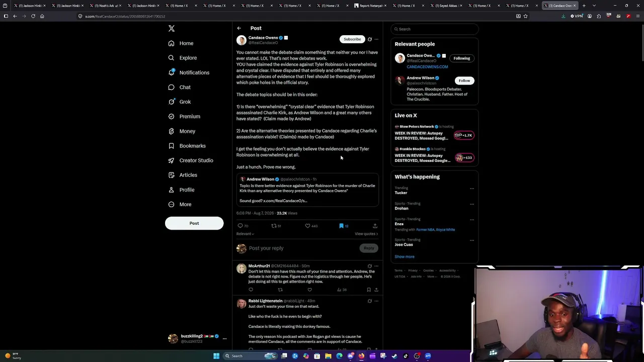Open Notifications with the bell icon
Viewport: 644px width, 362px height.
189,72
